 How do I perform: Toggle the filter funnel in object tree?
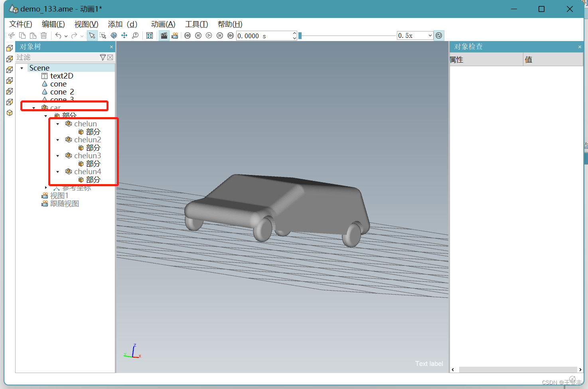coord(103,57)
